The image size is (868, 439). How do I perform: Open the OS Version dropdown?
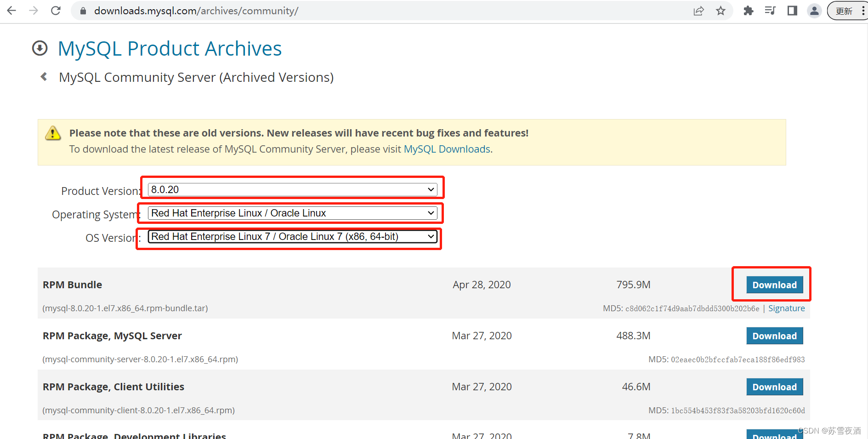point(292,236)
